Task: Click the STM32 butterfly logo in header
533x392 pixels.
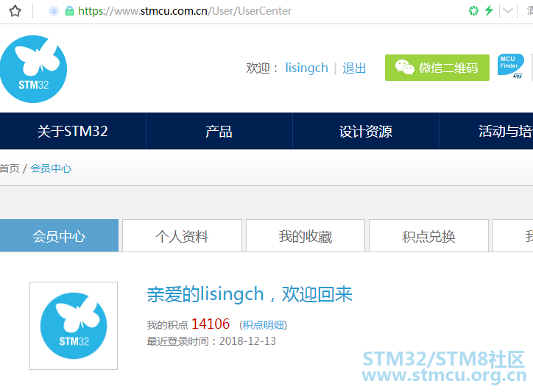Action: 33,69
